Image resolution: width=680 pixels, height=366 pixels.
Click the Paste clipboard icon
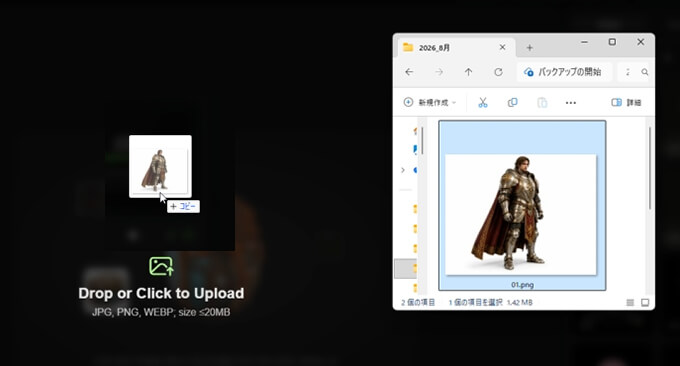(x=542, y=103)
